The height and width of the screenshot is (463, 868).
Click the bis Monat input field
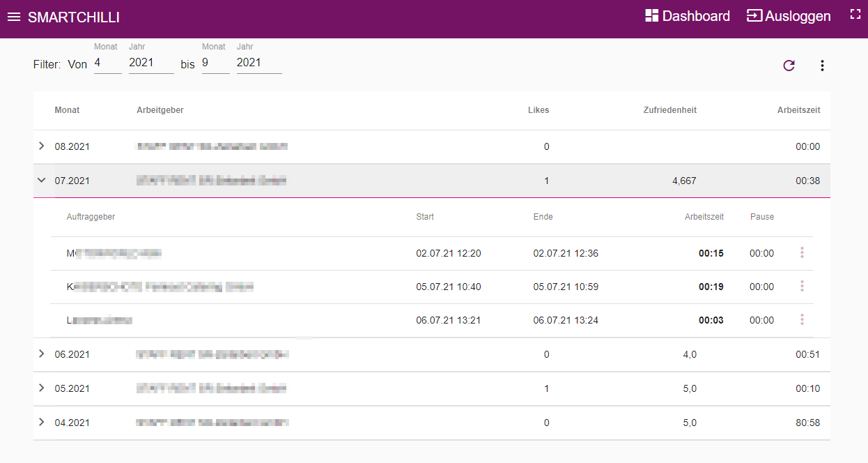click(x=216, y=63)
